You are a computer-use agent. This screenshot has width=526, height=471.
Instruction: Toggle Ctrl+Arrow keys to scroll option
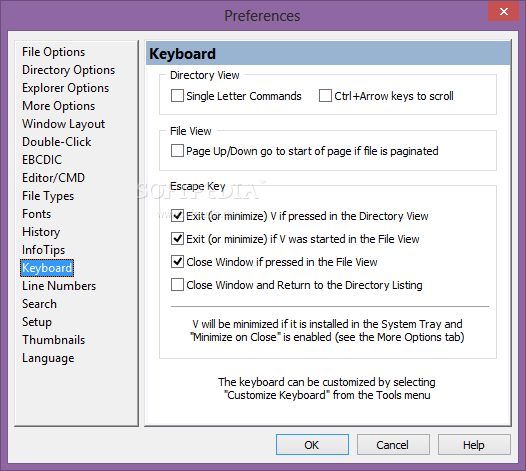click(x=325, y=96)
